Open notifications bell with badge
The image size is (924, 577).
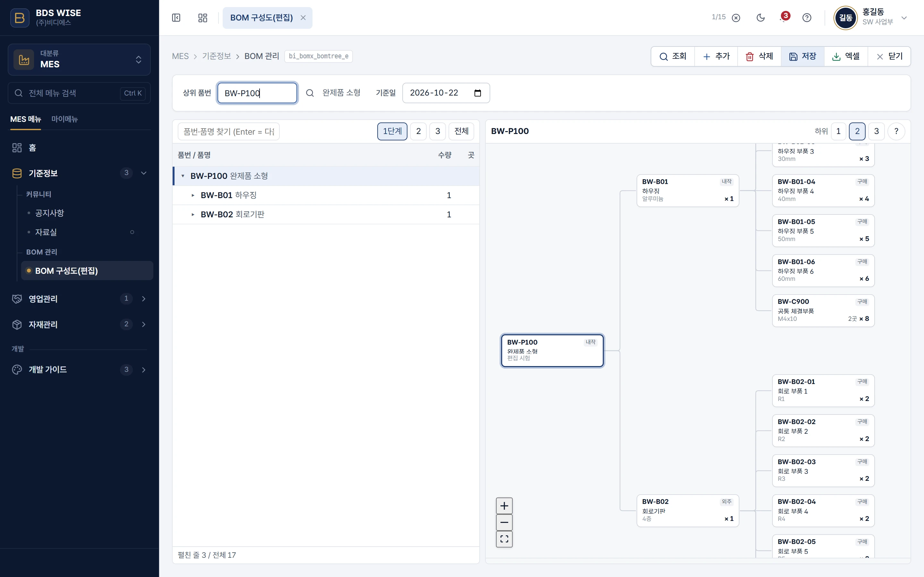click(x=783, y=18)
